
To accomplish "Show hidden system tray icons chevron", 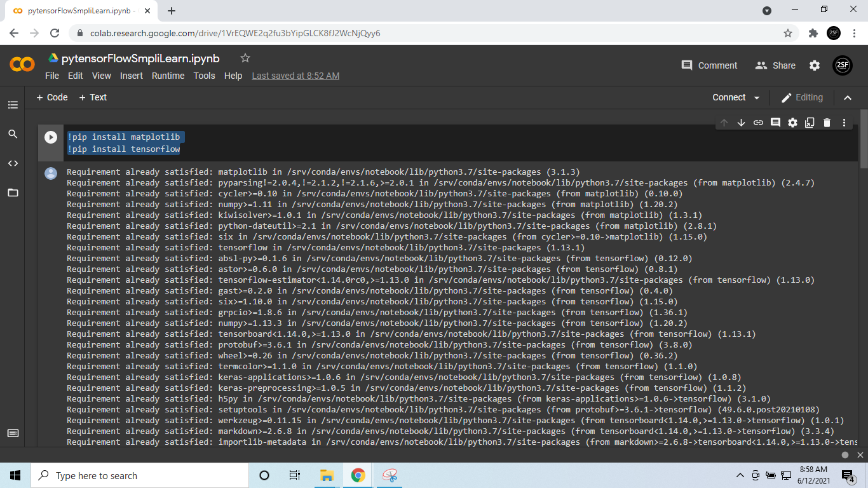I will tap(740, 475).
